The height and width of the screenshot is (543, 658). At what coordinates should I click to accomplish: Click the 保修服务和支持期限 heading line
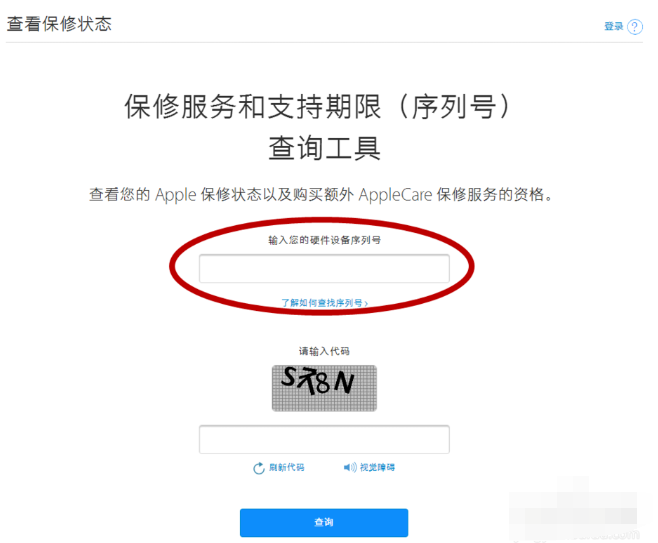click(317, 107)
